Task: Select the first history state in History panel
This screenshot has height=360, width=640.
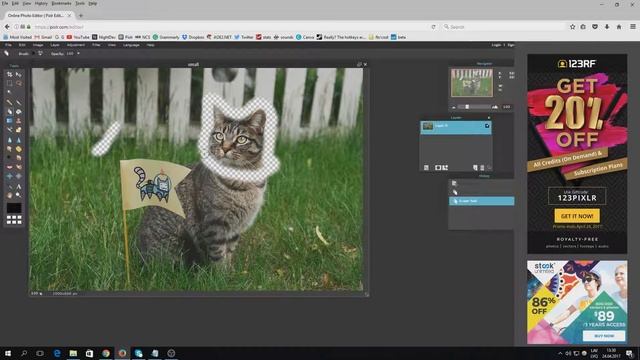Action: pyautogui.click(x=482, y=183)
